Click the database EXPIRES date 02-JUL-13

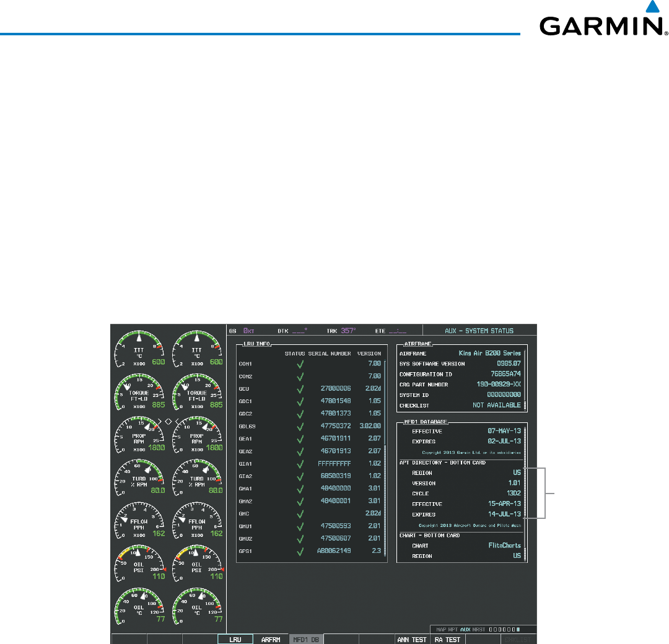coord(504,441)
